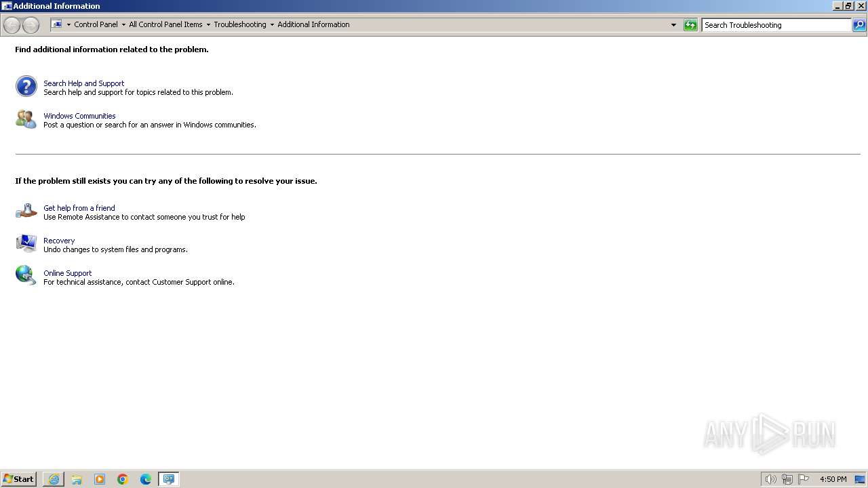Screen dimensions: 868x488
Task: Go back with the Back arrow button
Action: tap(12, 25)
